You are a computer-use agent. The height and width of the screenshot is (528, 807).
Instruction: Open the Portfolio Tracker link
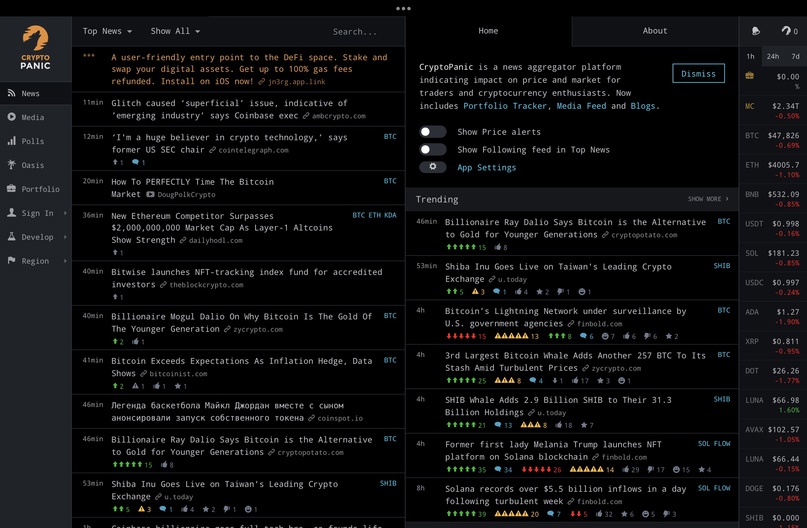pyautogui.click(x=505, y=105)
